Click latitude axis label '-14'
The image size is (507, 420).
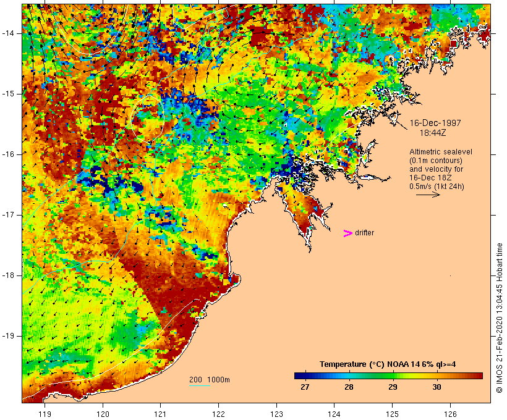[x=8, y=33]
